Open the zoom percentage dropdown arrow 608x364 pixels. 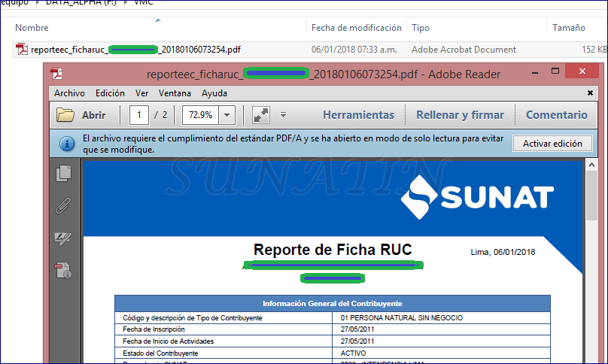click(227, 115)
